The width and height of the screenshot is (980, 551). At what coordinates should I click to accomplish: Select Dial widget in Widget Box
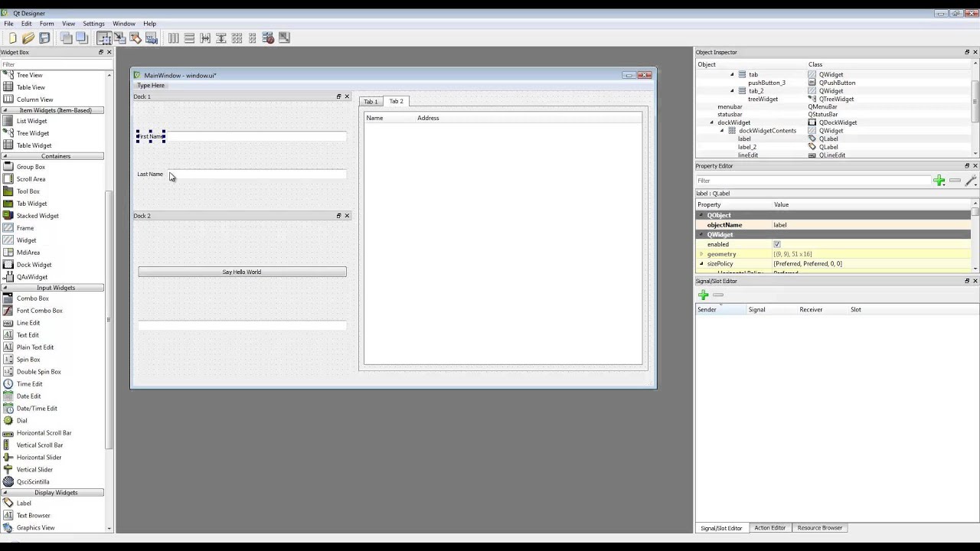[21, 421]
